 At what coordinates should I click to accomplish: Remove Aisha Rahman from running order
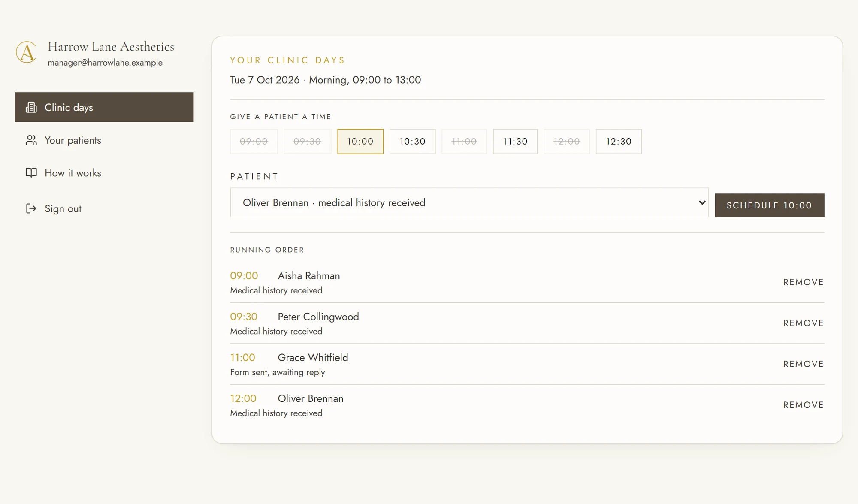804,282
